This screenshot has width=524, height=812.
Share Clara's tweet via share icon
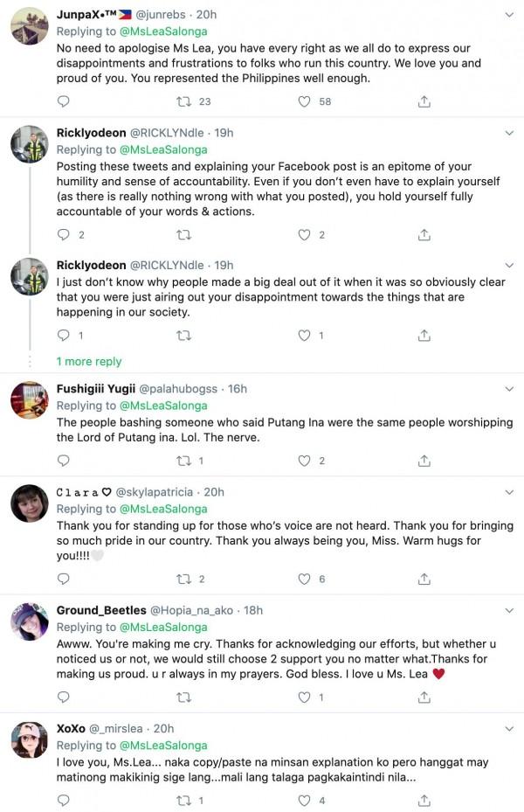click(x=424, y=579)
